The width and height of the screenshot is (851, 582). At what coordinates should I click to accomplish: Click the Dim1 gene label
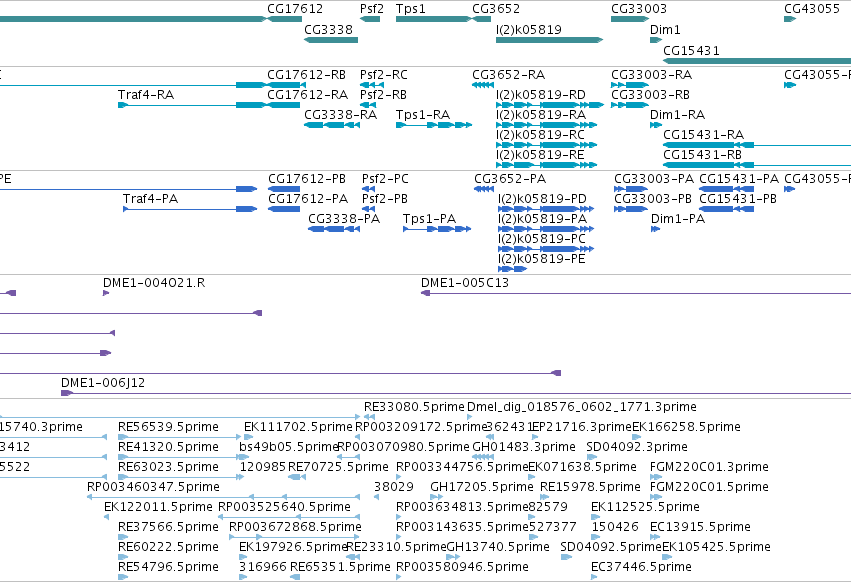pos(665,29)
